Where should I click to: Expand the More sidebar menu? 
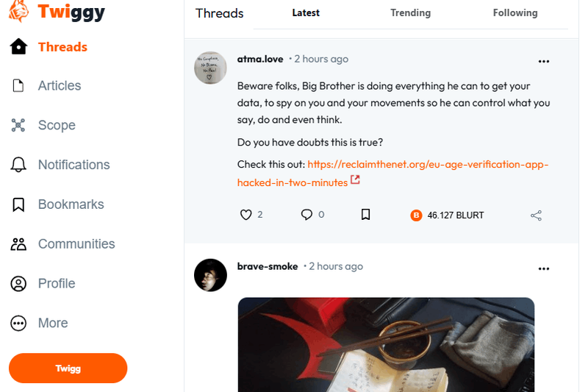tap(19, 323)
